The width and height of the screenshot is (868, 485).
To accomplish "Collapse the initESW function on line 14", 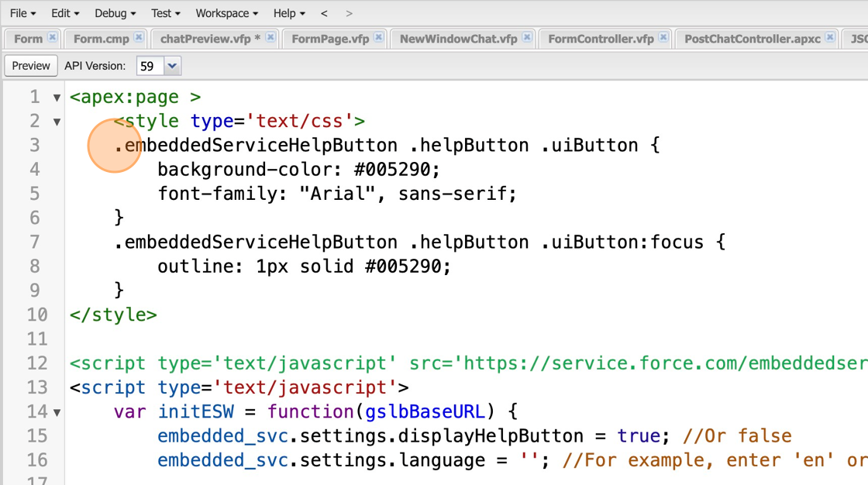I will [57, 412].
